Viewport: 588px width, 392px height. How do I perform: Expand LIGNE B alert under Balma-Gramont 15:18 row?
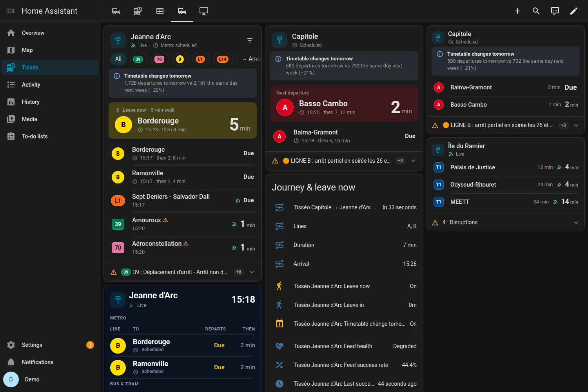(x=413, y=161)
